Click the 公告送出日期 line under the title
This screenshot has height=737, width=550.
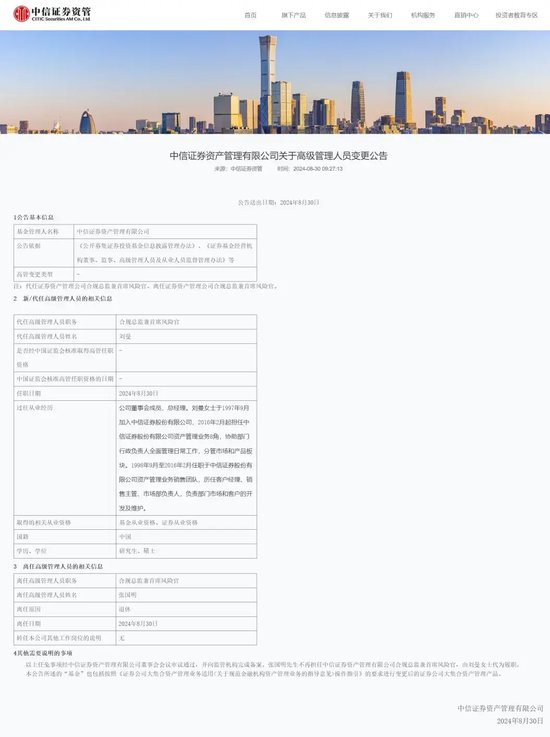coord(278,203)
